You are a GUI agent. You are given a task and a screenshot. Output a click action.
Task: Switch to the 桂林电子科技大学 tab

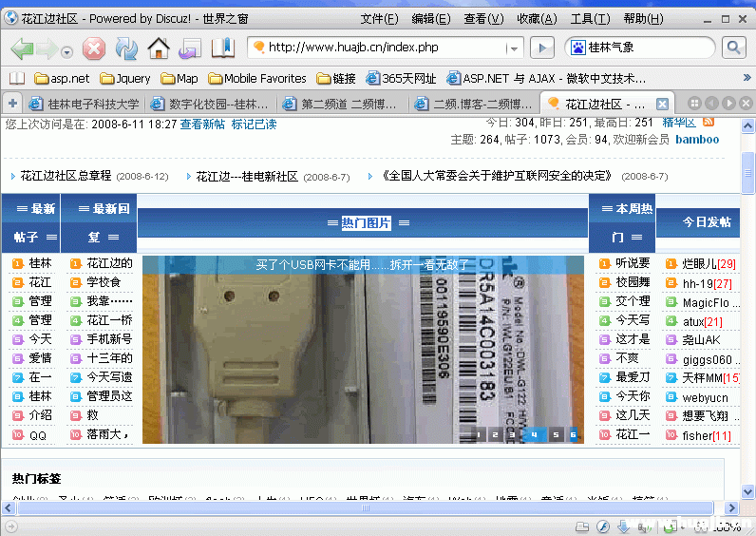point(84,105)
